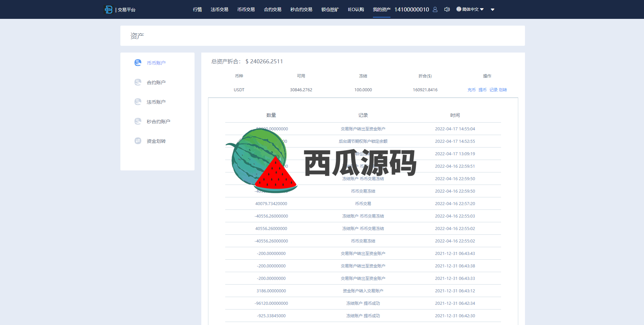Toggle the sound speaker icon
The image size is (644, 325).
[447, 9]
